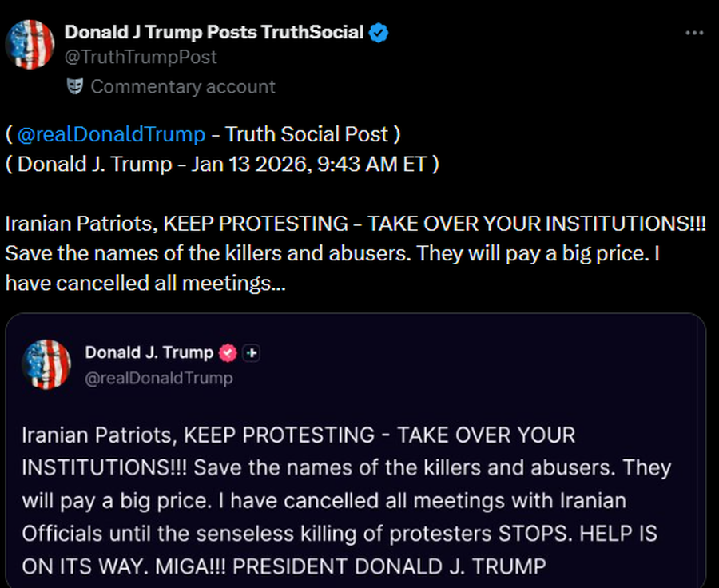The image size is (719, 588).
Task: Open the TruthTrumpPost profile avatar
Action: (30, 45)
